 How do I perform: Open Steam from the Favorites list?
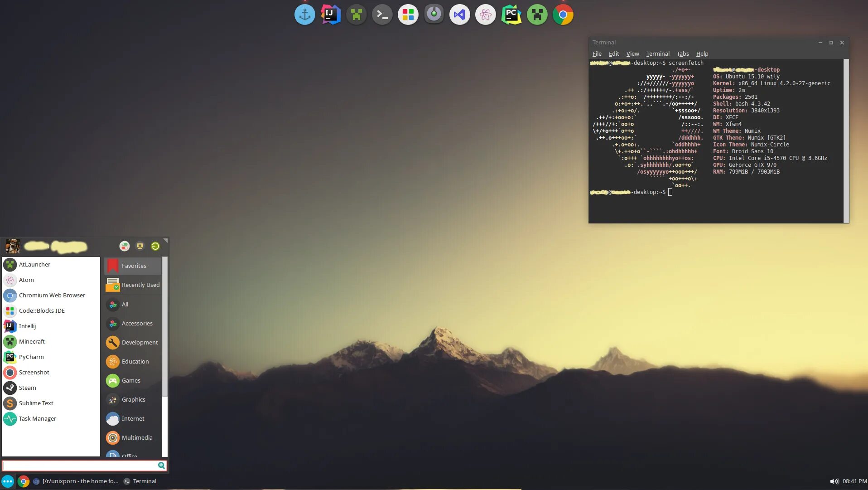(51, 388)
